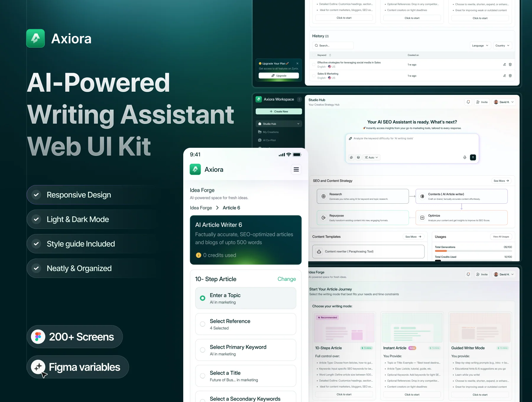Image resolution: width=532 pixels, height=402 pixels.
Task: Select the Instant Article mode thumbnail
Action: [412, 328]
